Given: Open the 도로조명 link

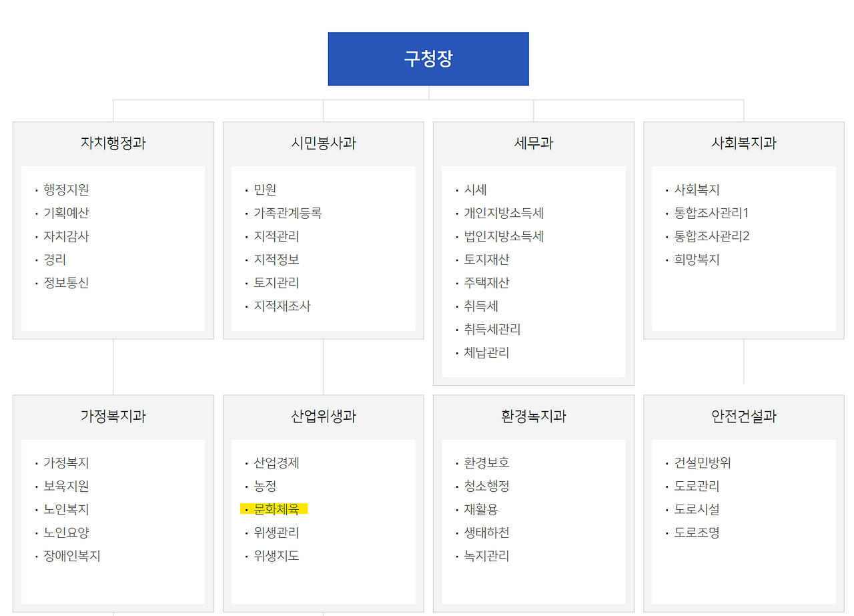Looking at the screenshot, I should coord(695,533).
